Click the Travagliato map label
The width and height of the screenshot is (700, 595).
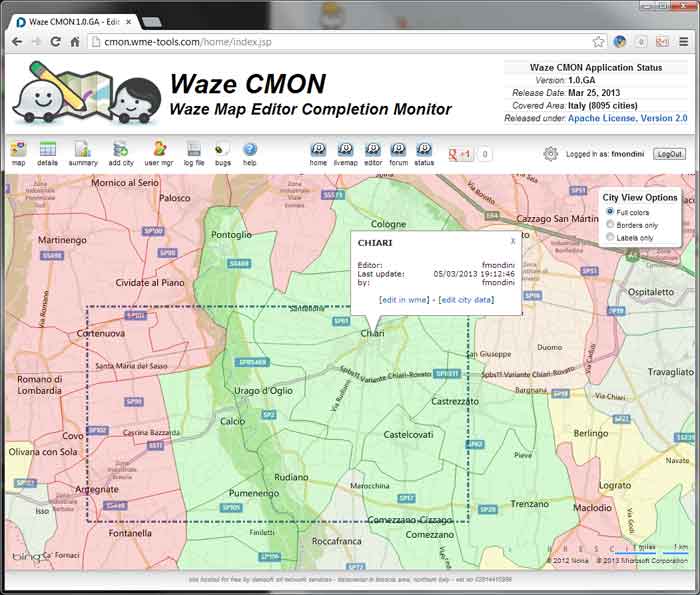(671, 372)
